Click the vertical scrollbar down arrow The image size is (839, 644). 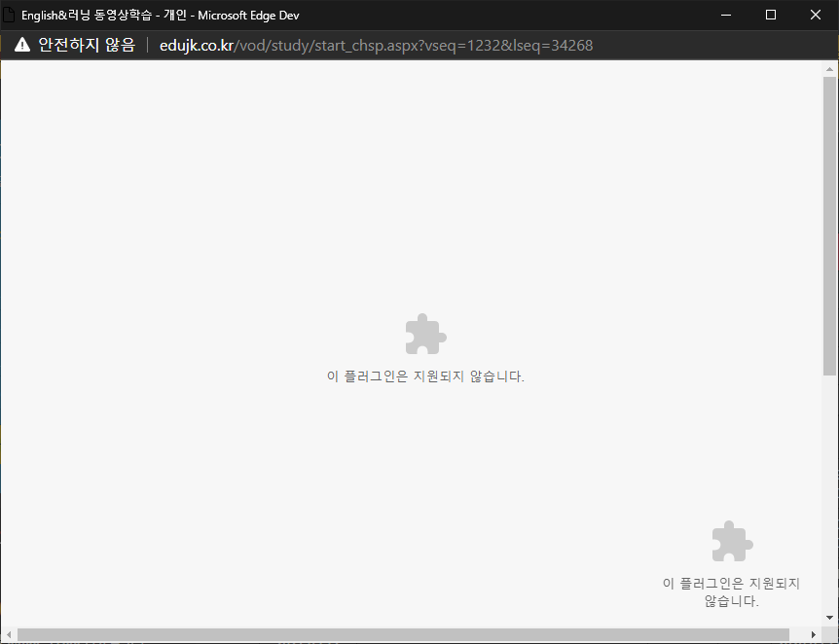[830, 618]
